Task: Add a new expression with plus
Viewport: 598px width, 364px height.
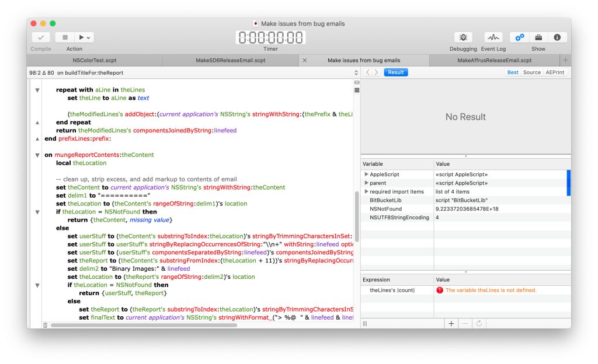Action: 451,323
